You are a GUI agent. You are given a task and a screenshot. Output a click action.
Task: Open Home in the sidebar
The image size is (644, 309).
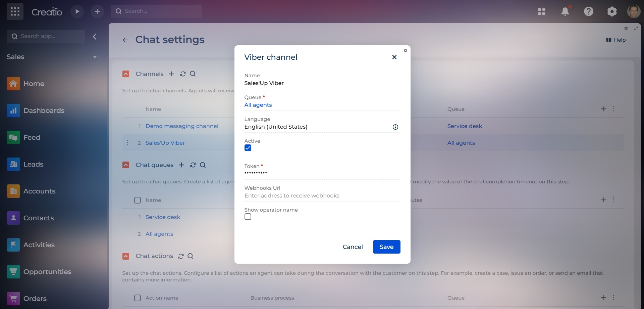[25, 84]
